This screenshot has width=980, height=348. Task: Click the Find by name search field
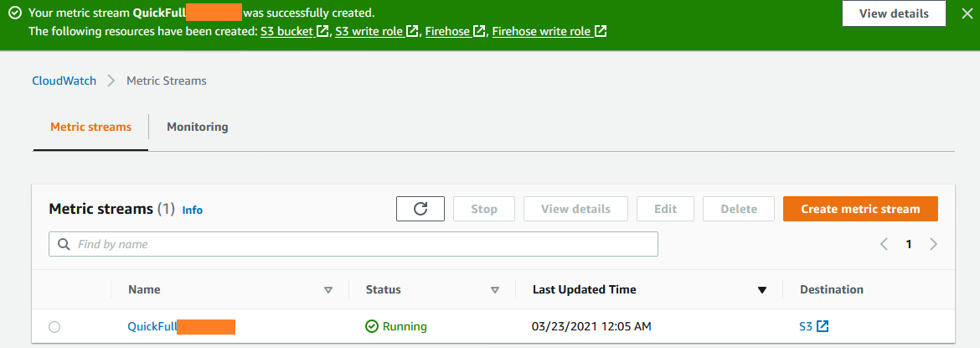click(x=353, y=244)
